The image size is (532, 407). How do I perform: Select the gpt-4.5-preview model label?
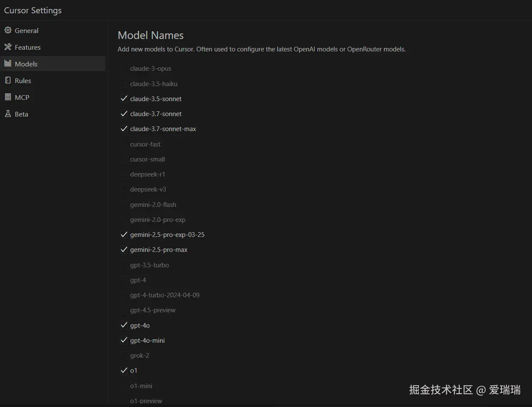152,310
